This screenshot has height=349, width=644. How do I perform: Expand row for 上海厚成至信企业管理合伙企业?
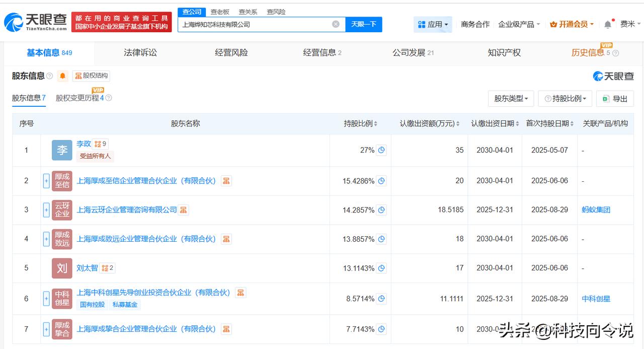pyautogui.click(x=46, y=181)
